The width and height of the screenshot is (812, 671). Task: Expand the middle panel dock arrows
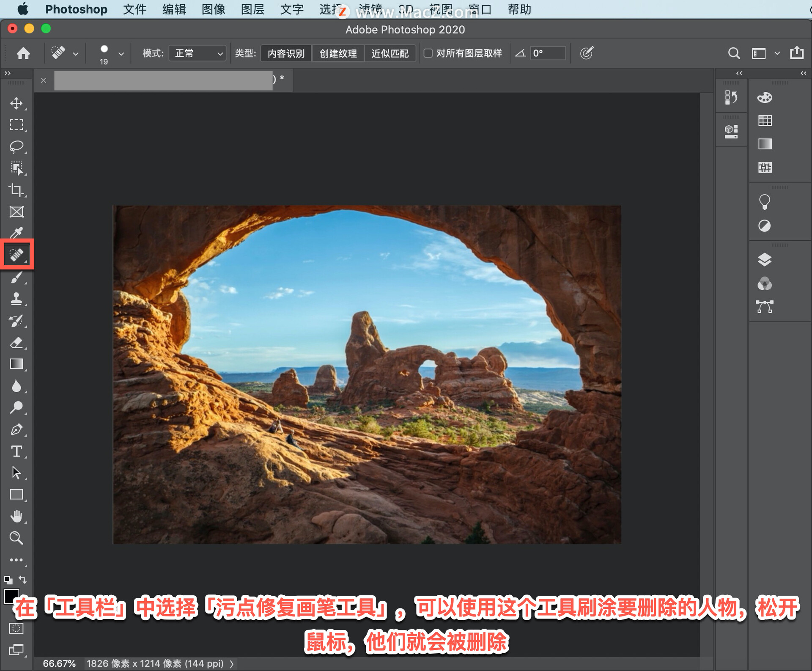(739, 73)
